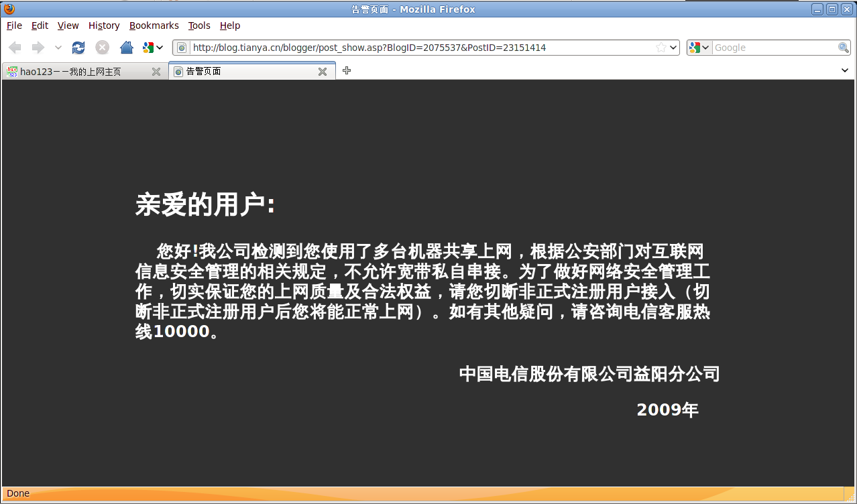Screen dimensions: 857x504
Task: Click the Done status bar text
Action: point(18,493)
